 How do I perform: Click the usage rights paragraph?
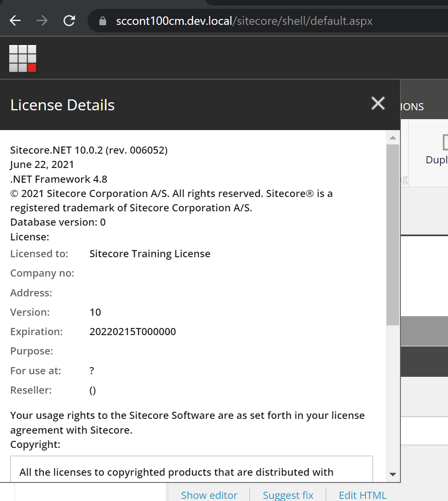coord(187,423)
